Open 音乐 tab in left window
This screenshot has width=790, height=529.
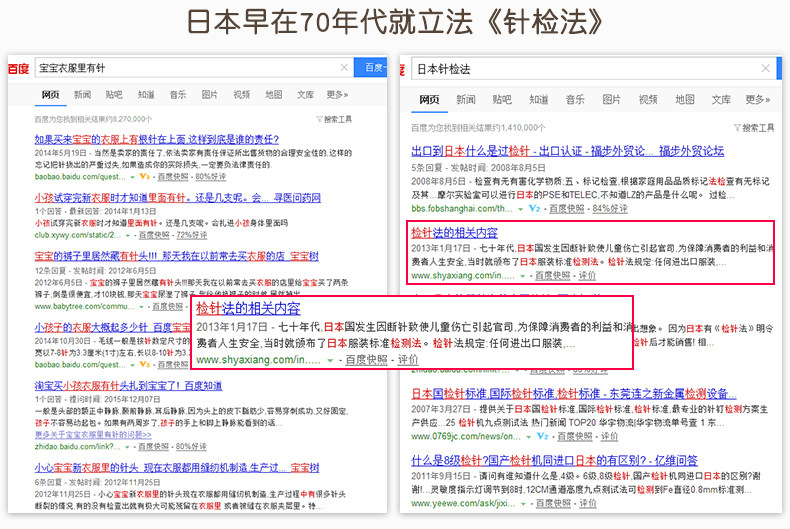[178, 95]
